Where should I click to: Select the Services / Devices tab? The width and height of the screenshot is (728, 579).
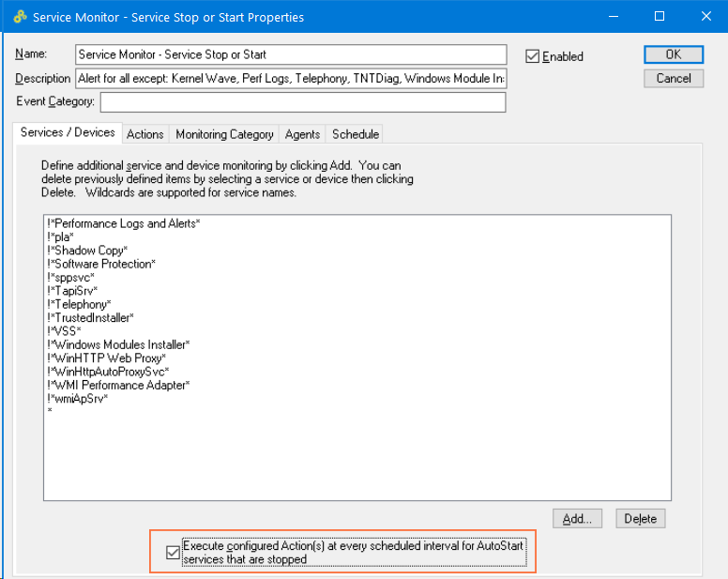tap(68, 133)
